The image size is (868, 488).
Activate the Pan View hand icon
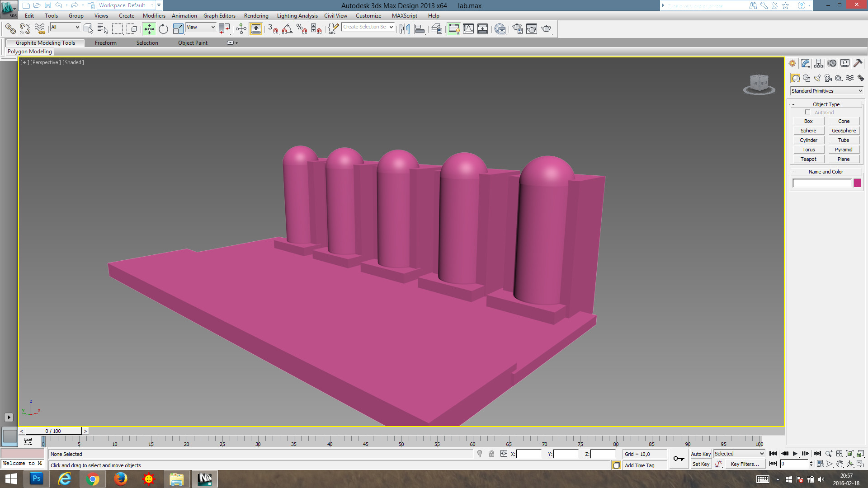pos(840,464)
